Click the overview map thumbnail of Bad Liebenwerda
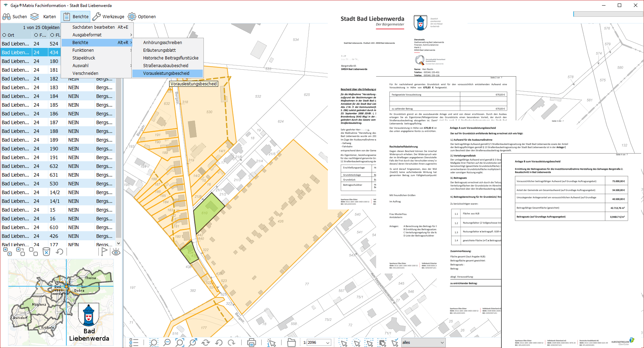The width and height of the screenshot is (644, 348). [61, 302]
